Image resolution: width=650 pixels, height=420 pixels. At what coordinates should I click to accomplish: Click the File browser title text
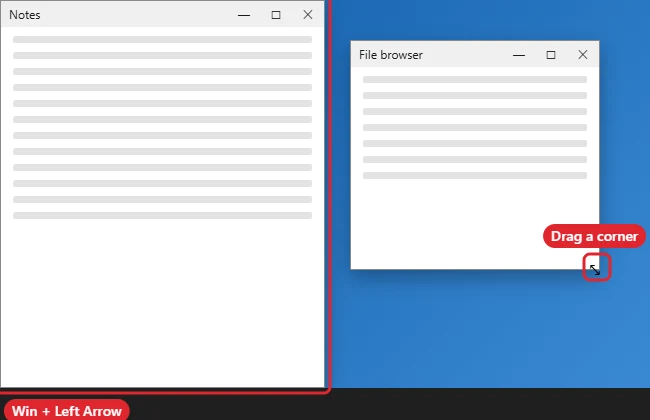[391, 55]
